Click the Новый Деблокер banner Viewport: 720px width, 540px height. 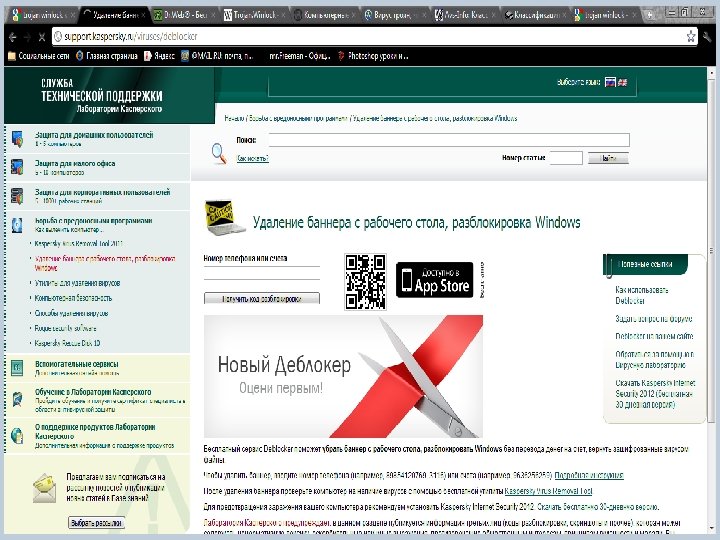click(343, 376)
